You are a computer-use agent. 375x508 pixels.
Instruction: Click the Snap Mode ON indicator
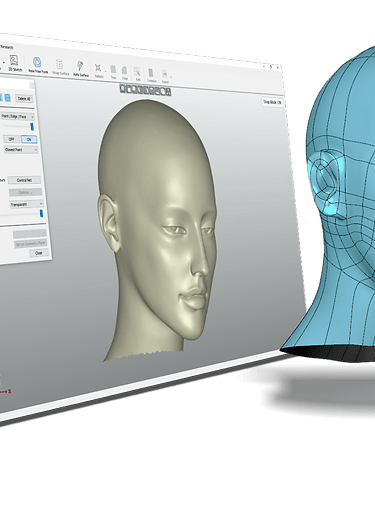coord(272,102)
